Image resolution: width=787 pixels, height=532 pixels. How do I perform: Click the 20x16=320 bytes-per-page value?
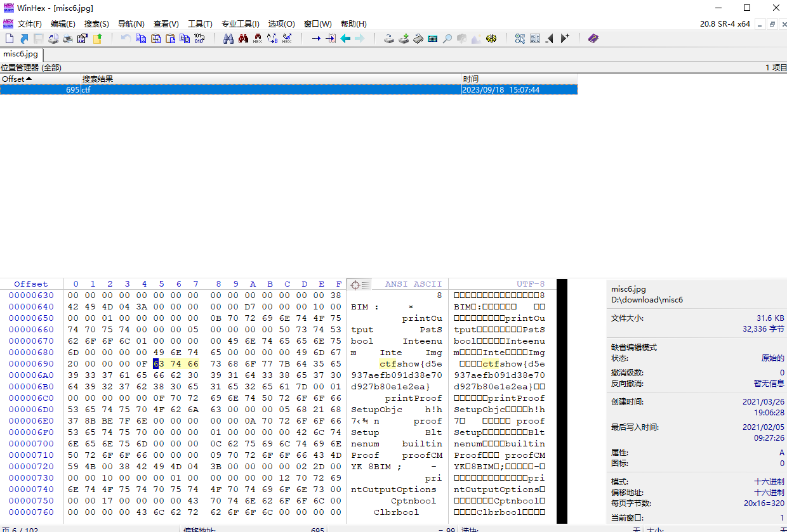[x=763, y=504]
